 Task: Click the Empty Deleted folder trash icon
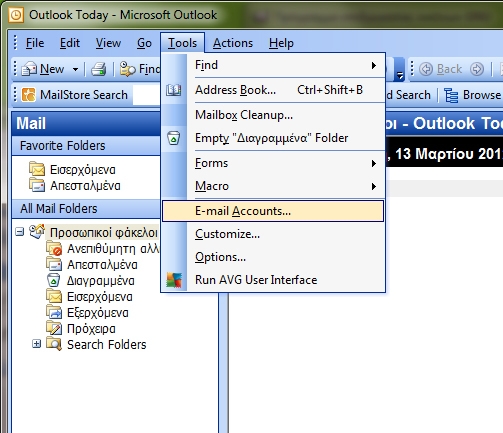(x=173, y=138)
